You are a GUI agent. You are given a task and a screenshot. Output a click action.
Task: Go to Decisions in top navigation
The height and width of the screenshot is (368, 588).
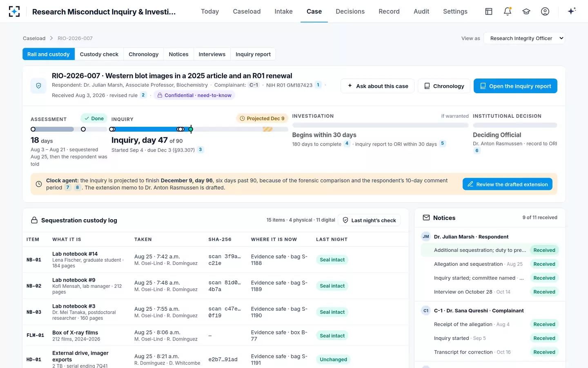(350, 11)
